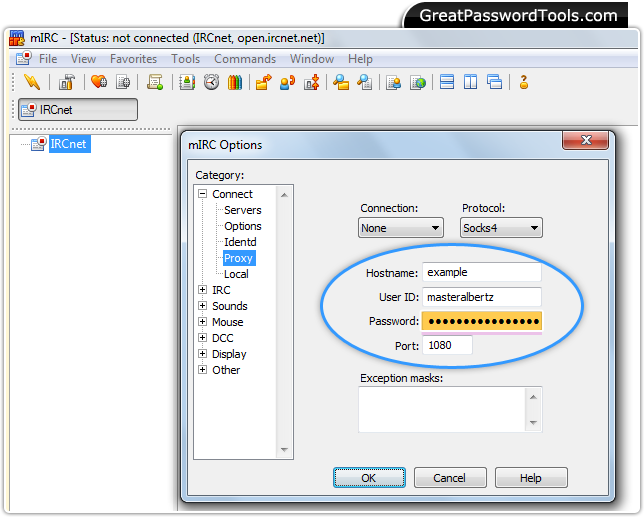The image size is (644, 517).
Task: Click the Password field
Action: coord(482,321)
